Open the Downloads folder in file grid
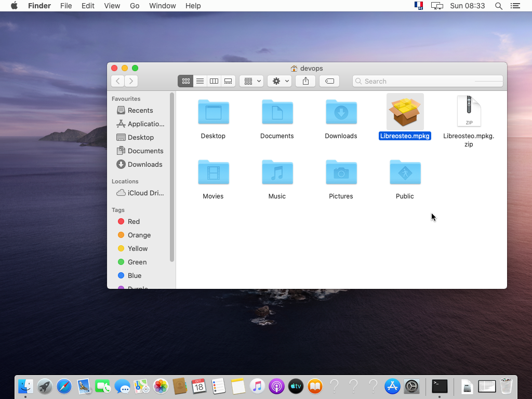The height and width of the screenshot is (399, 532). (341, 112)
